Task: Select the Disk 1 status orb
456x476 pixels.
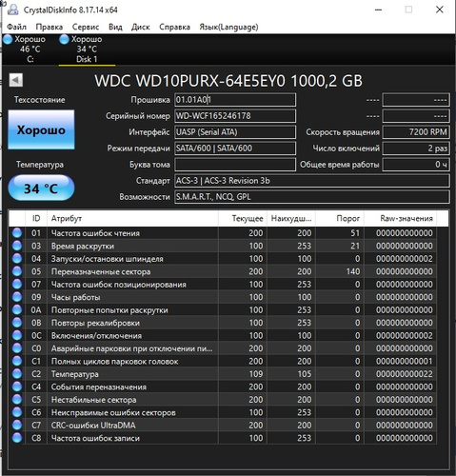Action: [64, 39]
